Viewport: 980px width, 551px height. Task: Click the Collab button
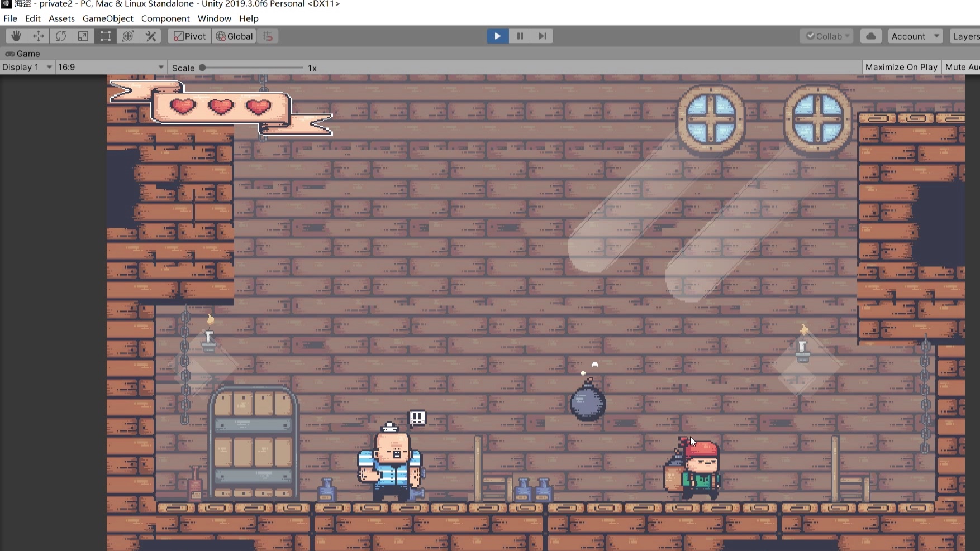click(827, 36)
